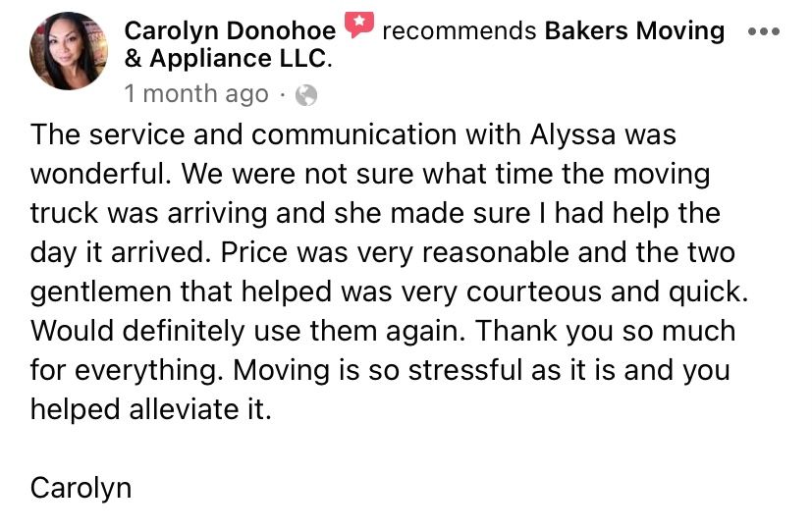812x531 pixels.
Task: Click the word 'wonderful.' in the review
Action: coord(101,174)
